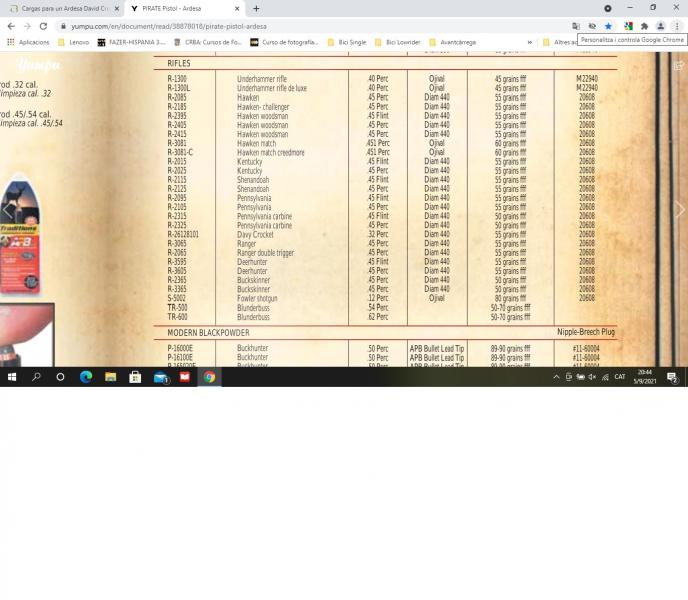This screenshot has width=688, height=600.
Task: Go to next page with right arrow
Action: [680, 210]
